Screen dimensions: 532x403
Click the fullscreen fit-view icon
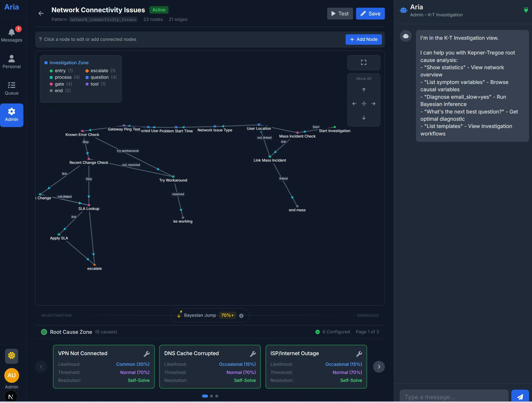(x=363, y=62)
